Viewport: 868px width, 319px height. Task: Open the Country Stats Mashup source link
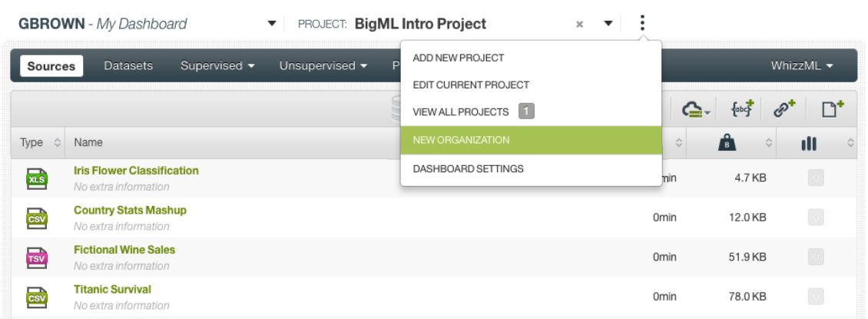pos(130,210)
